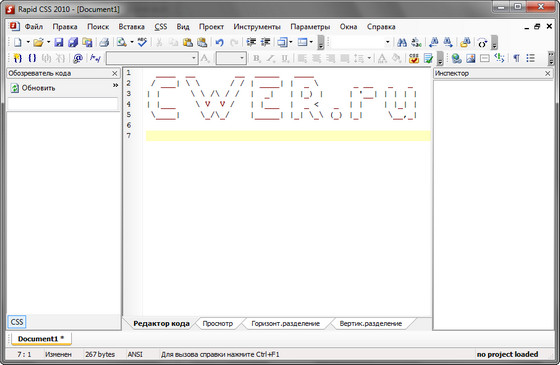Click the Code Explorer filter input field
Viewport: 560px width, 365px height.
(x=62, y=104)
